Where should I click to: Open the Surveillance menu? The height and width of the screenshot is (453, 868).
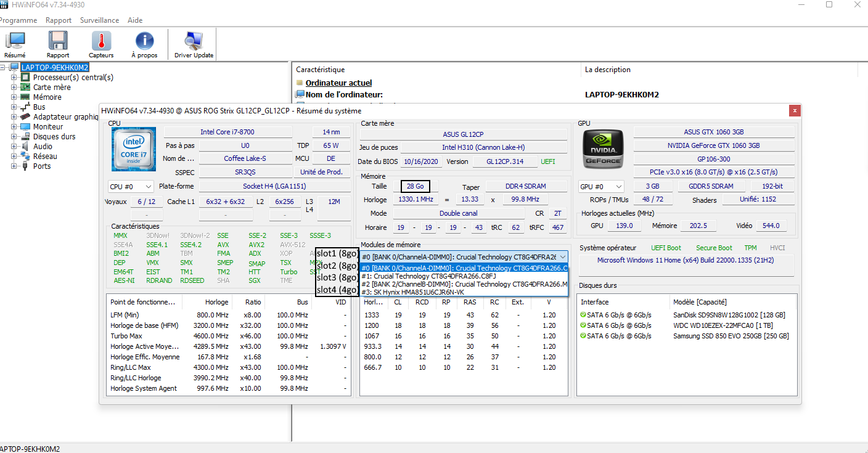[99, 20]
